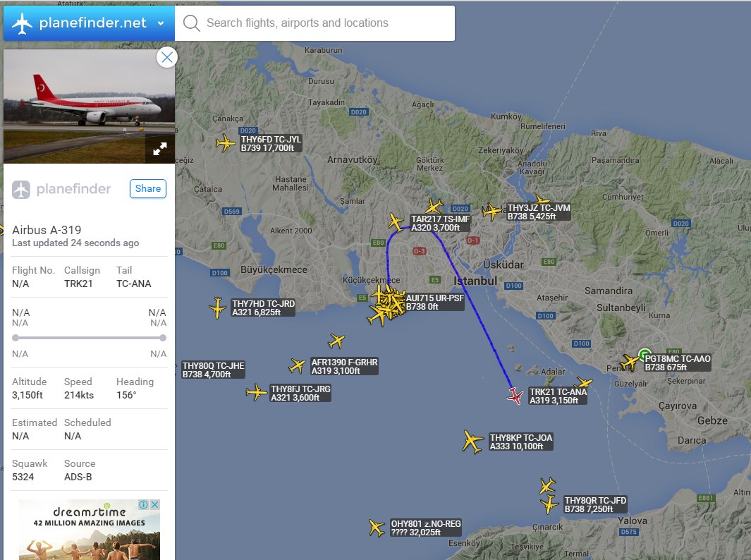This screenshot has width=751, height=560.
Task: Click the THY3JZ TC-JVM flight label
Action: 539,212
